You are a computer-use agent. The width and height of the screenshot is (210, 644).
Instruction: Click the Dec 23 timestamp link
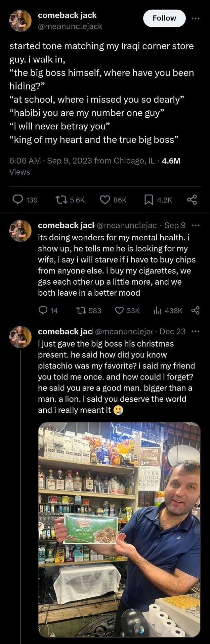[172, 332]
